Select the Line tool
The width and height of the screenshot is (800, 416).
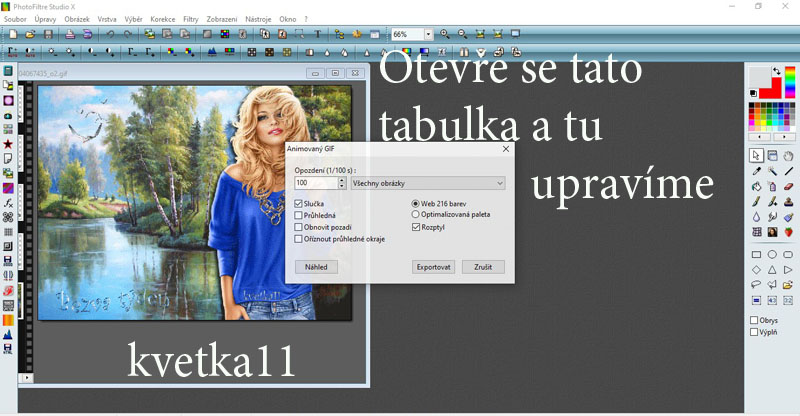[x=788, y=171]
